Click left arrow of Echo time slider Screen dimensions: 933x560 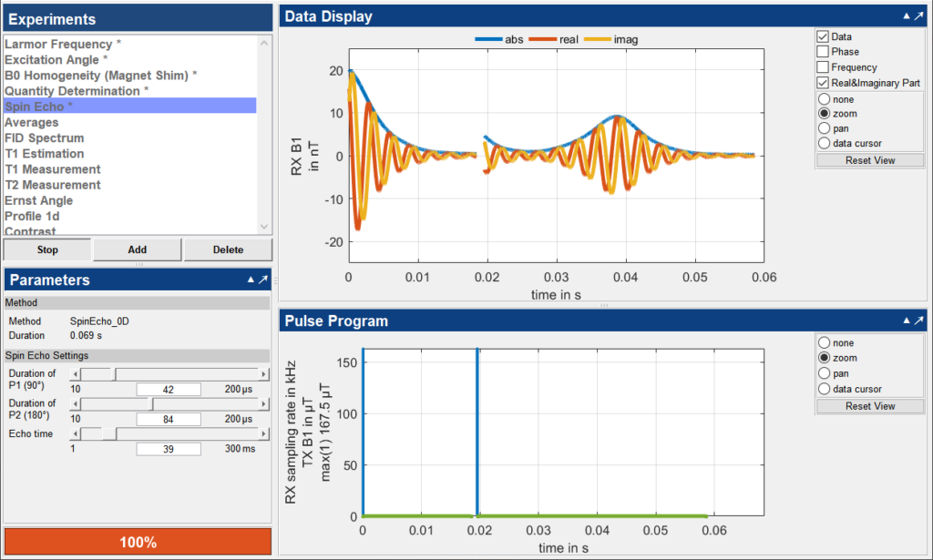click(x=76, y=434)
